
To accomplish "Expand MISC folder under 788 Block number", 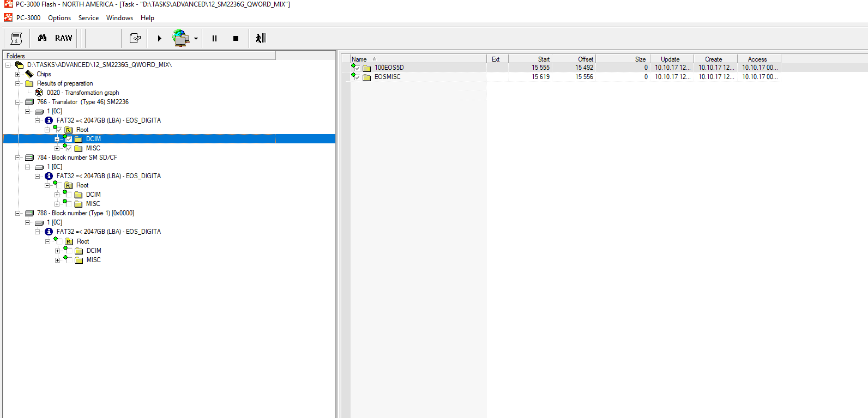I will (x=57, y=260).
